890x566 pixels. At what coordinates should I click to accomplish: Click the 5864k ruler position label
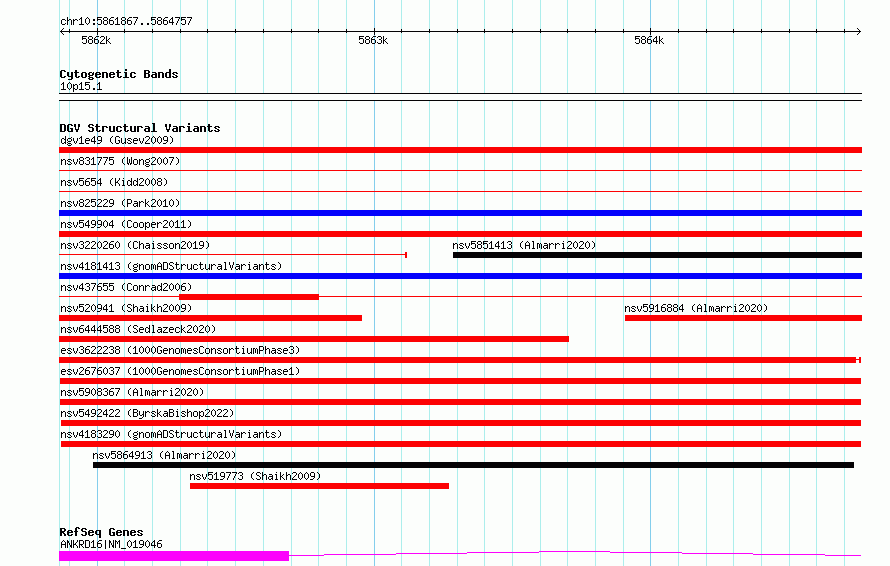(x=649, y=40)
